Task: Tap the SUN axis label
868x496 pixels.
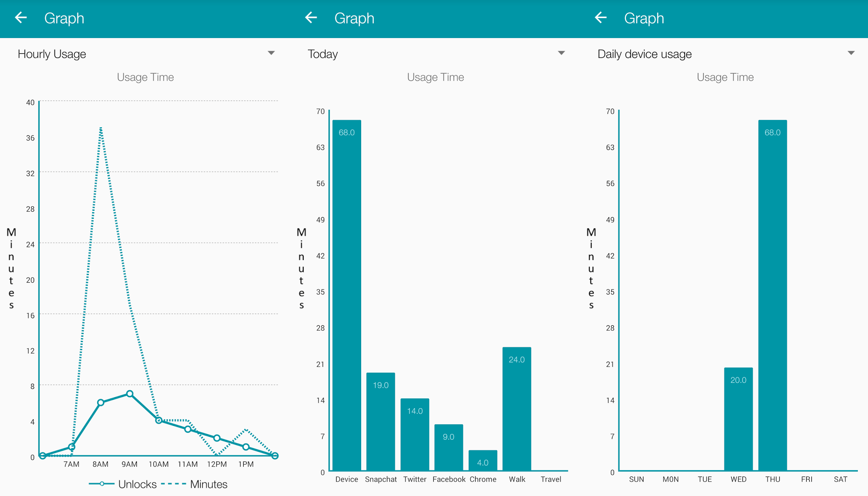Action: point(637,479)
